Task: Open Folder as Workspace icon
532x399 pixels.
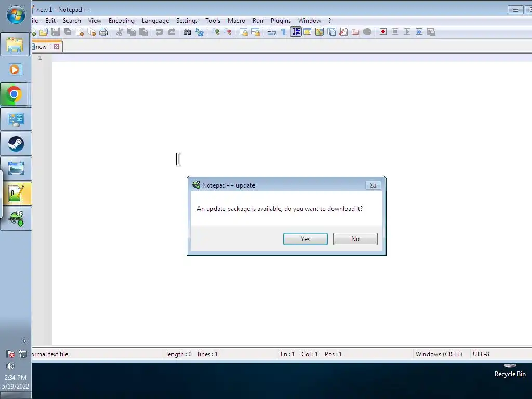Action: tap(355, 32)
